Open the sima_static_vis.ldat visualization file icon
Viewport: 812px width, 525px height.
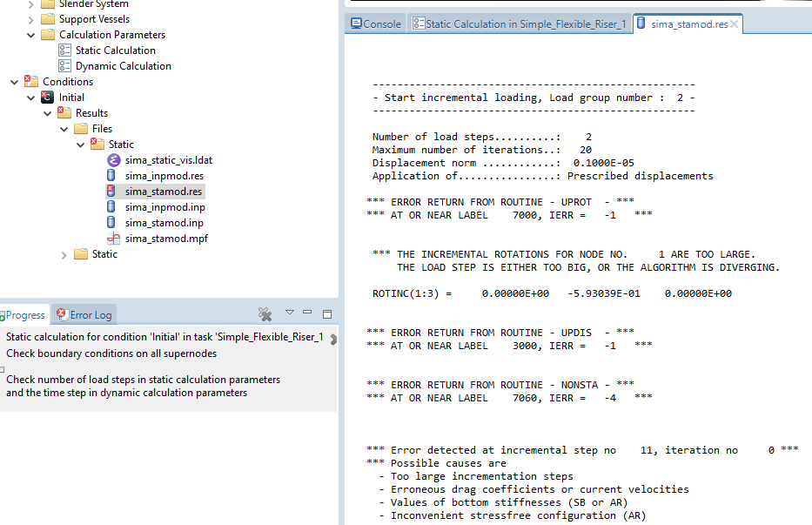111,160
